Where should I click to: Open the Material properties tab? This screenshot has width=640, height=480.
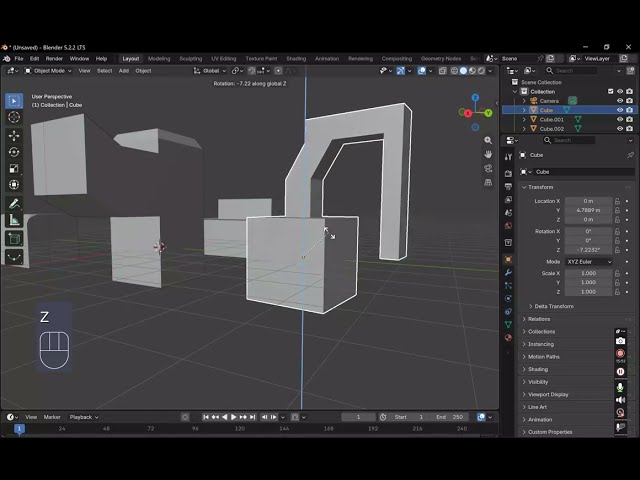click(508, 338)
